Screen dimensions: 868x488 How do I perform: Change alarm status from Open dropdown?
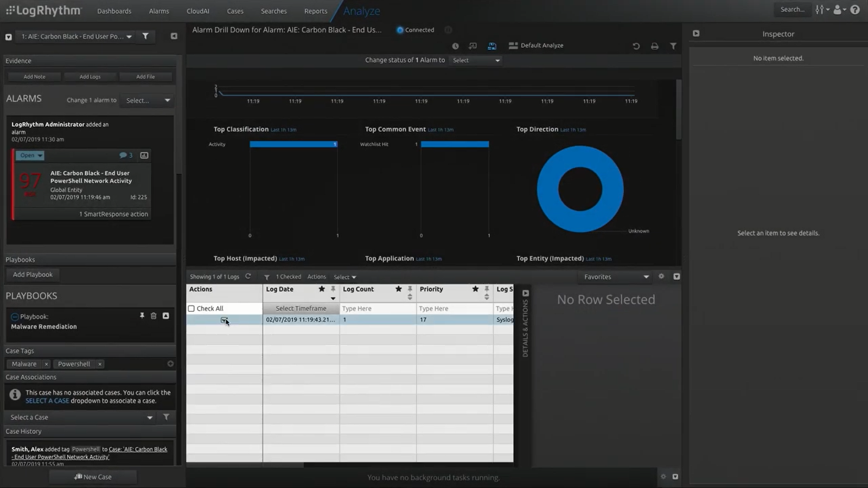tap(30, 156)
